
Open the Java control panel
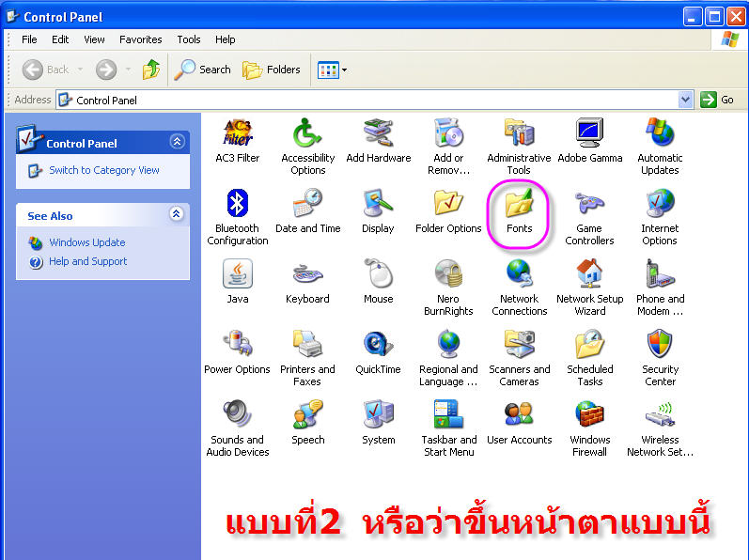pyautogui.click(x=238, y=282)
